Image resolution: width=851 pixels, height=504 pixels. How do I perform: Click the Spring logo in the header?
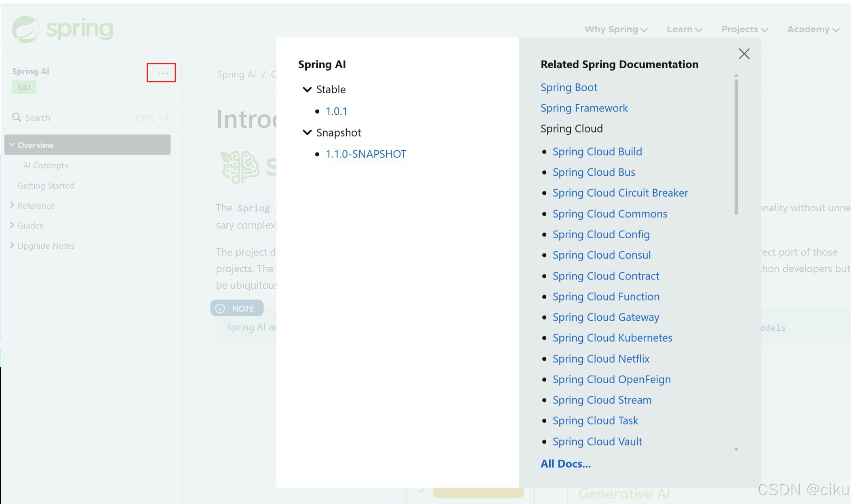coord(65,29)
